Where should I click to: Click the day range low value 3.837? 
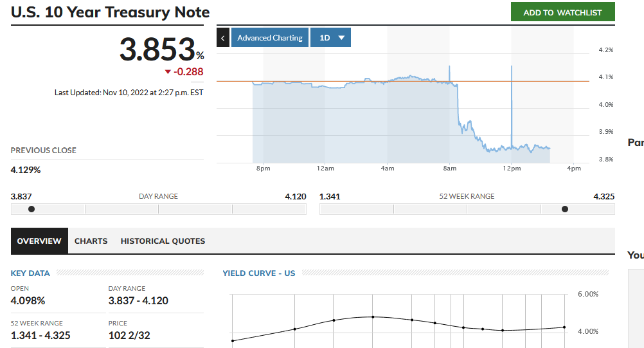tap(21, 196)
